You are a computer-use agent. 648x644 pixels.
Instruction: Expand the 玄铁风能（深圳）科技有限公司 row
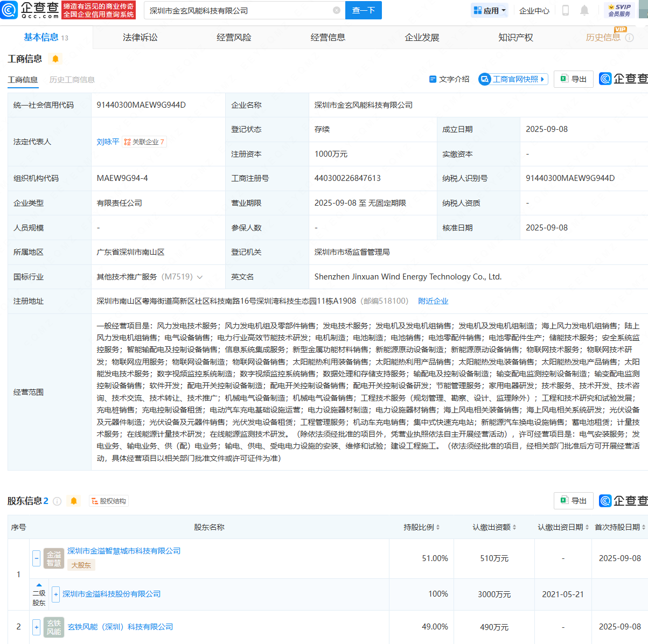[x=37, y=627]
